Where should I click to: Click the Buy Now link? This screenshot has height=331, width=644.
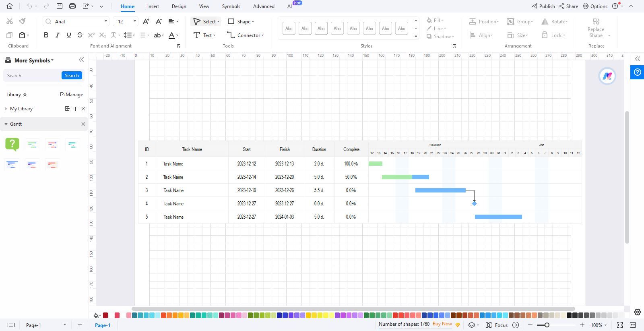(442, 324)
